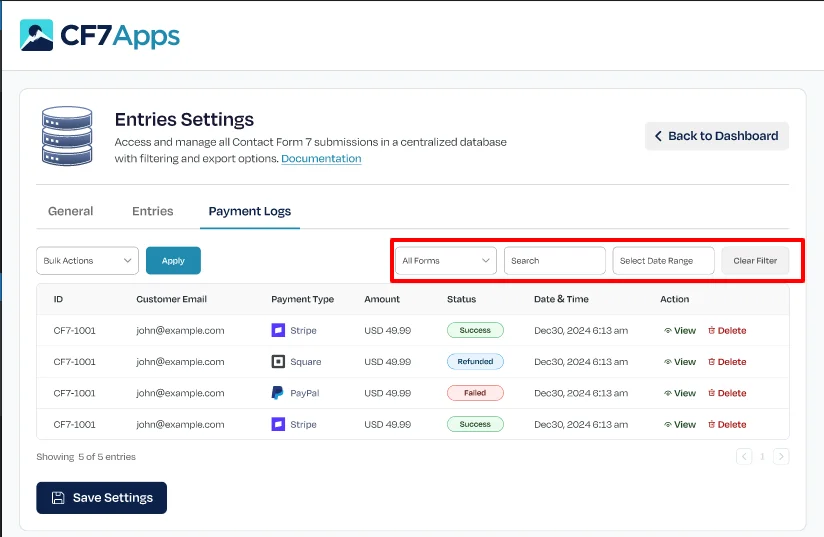Open the Select Date Range picker
824x537 pixels.
(663, 261)
